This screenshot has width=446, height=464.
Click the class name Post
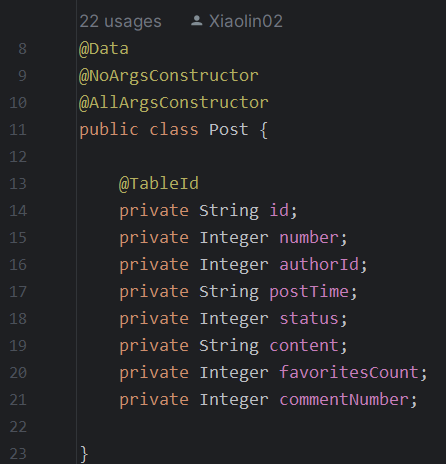pyautogui.click(x=229, y=129)
